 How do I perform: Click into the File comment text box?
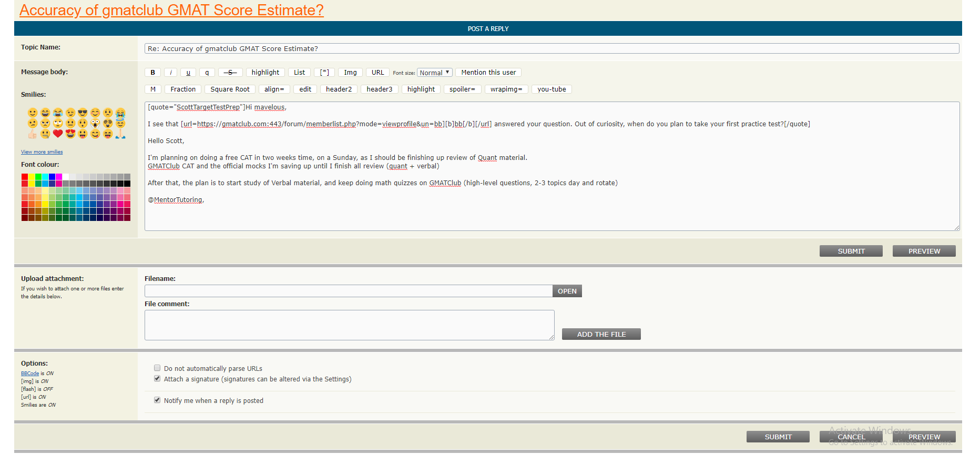coord(349,325)
